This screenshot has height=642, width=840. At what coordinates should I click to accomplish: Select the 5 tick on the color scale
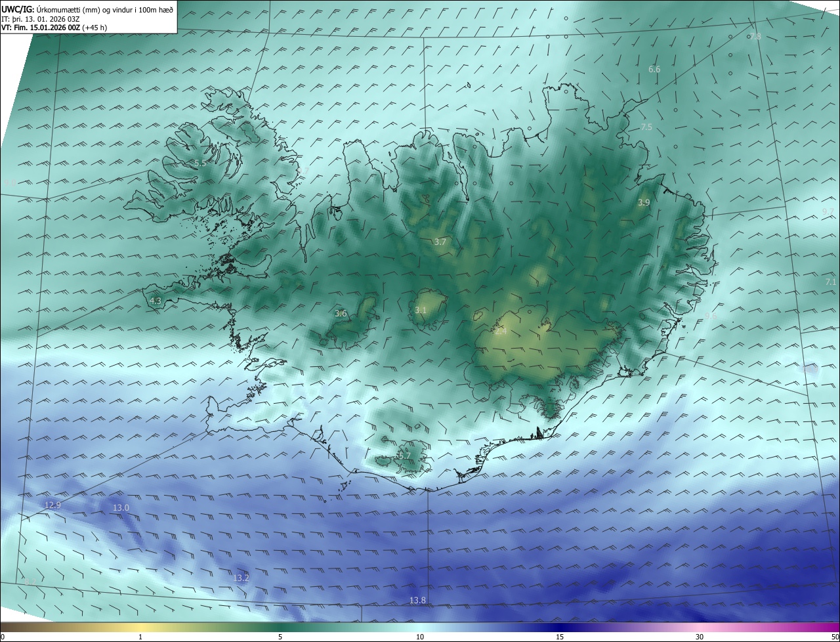tap(280, 637)
